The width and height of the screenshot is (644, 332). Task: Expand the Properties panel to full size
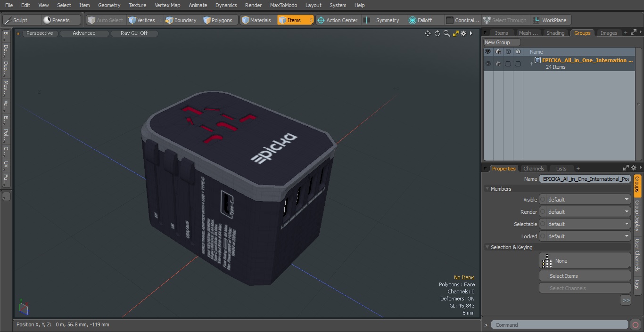626,168
